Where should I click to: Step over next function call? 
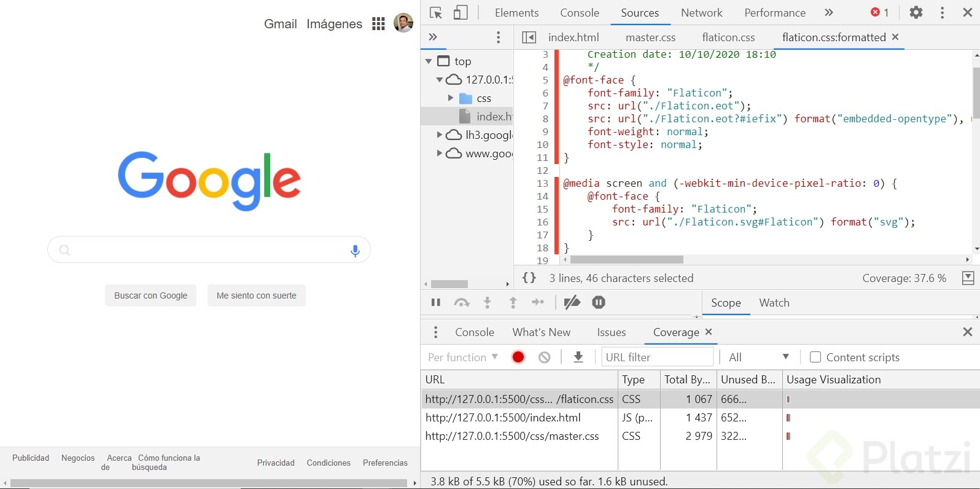tap(462, 302)
